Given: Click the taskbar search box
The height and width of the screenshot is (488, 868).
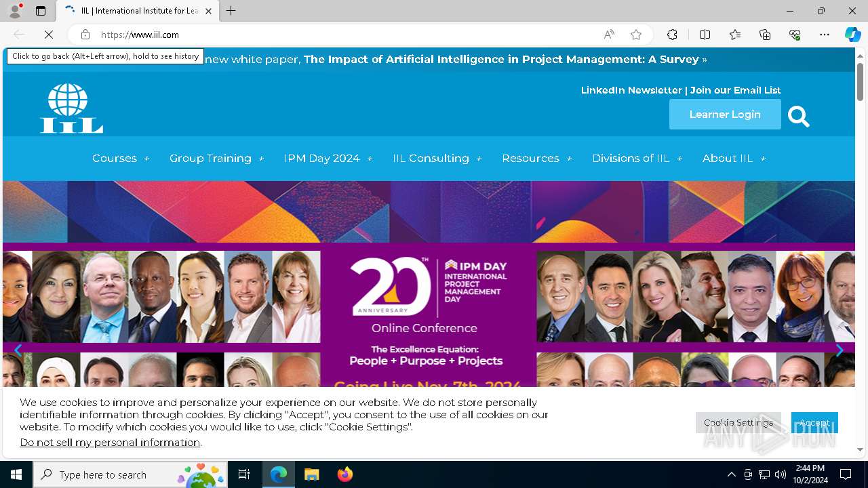Looking at the screenshot, I should click(132, 474).
